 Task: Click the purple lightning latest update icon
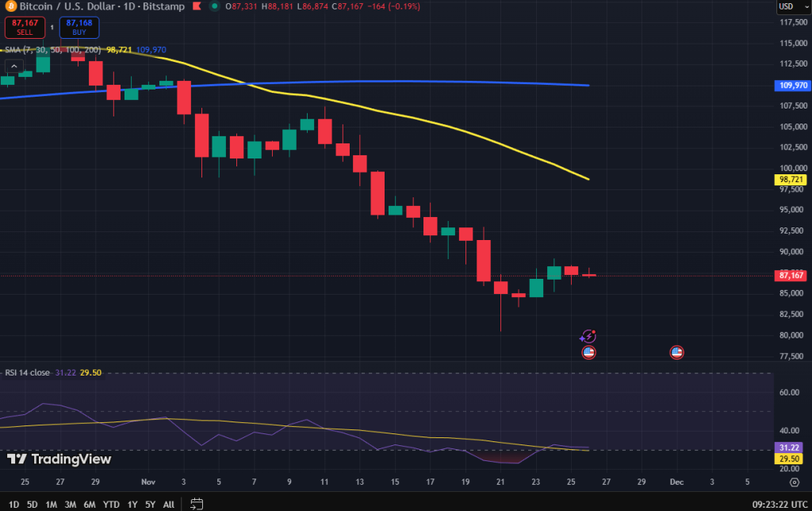pos(588,337)
